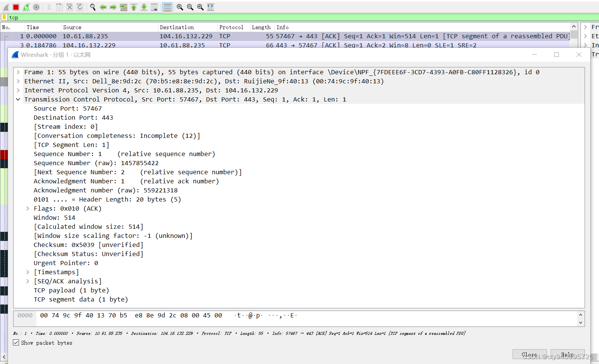This screenshot has width=599, height=364.
Task: Click the Info column header
Action: (422, 27)
